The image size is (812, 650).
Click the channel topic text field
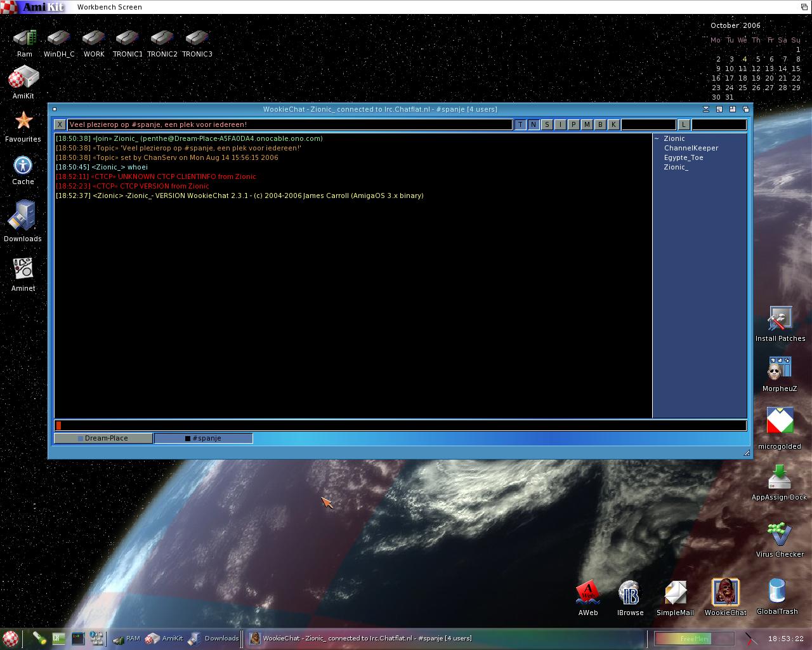(x=290, y=124)
